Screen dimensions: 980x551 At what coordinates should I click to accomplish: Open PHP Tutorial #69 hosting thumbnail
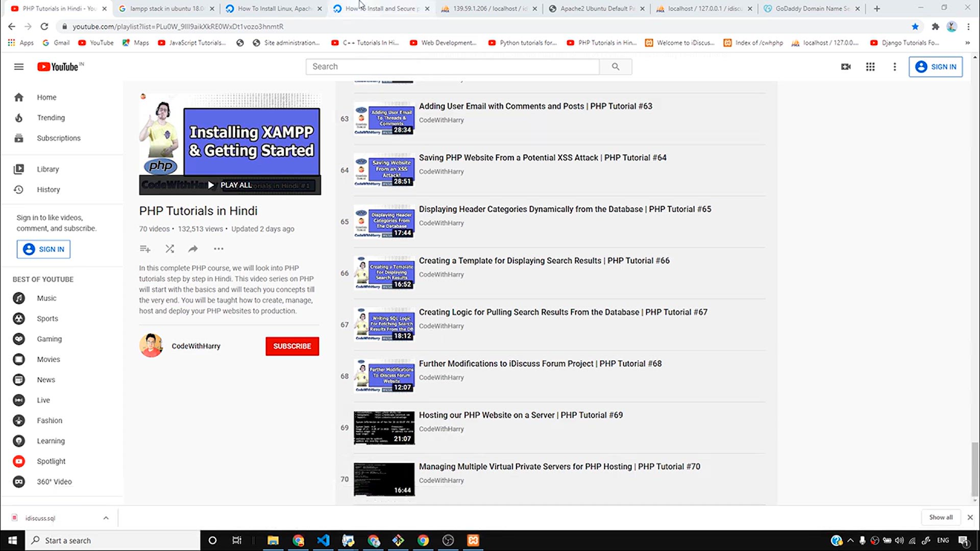(x=384, y=428)
